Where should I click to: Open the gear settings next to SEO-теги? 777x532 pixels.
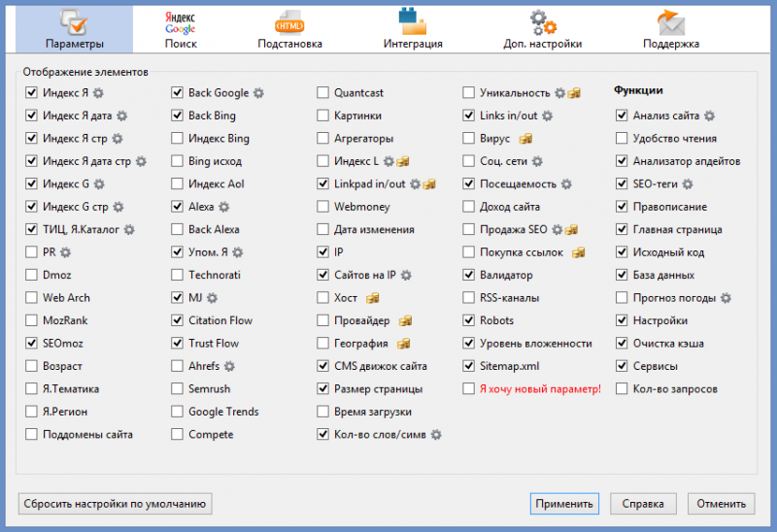[688, 184]
